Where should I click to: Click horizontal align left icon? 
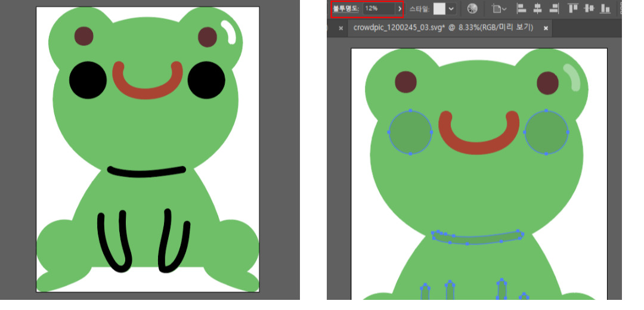[521, 9]
